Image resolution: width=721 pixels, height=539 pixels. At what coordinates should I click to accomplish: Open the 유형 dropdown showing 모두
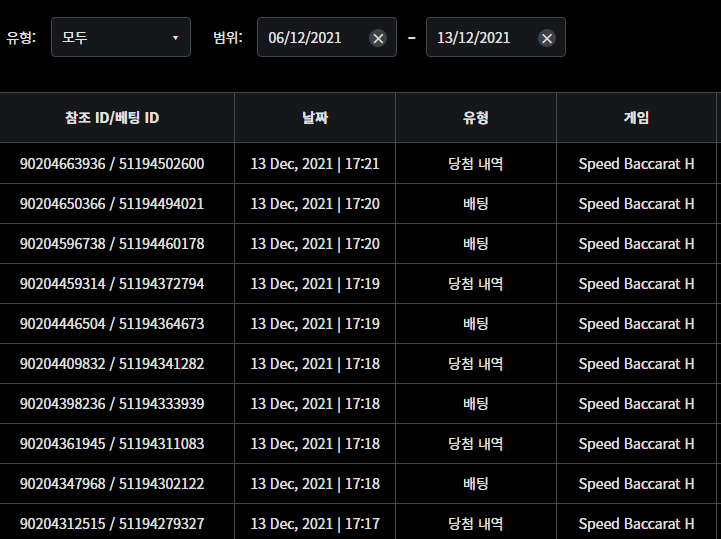(121, 37)
